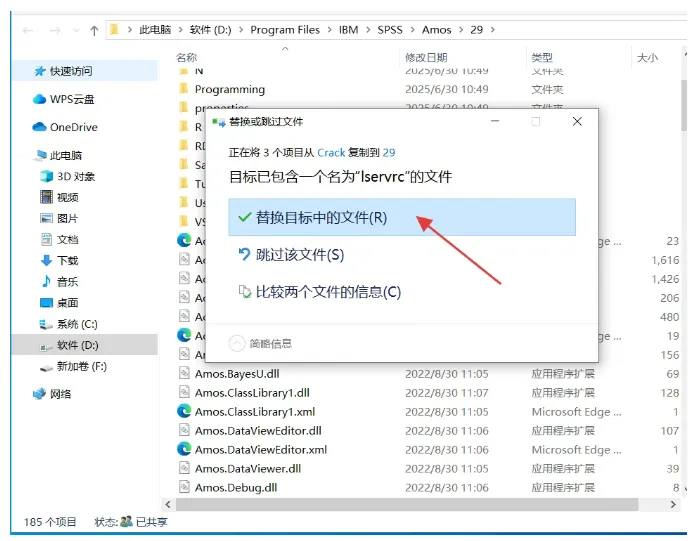The image size is (695, 541).
Task: Select Amos.Debug.dll file
Action: click(x=236, y=488)
